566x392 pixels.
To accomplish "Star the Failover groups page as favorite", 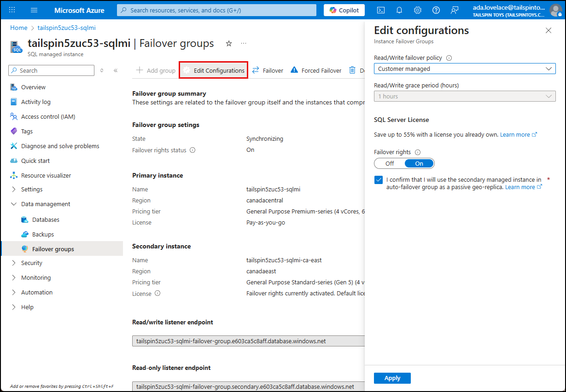I will (229, 43).
